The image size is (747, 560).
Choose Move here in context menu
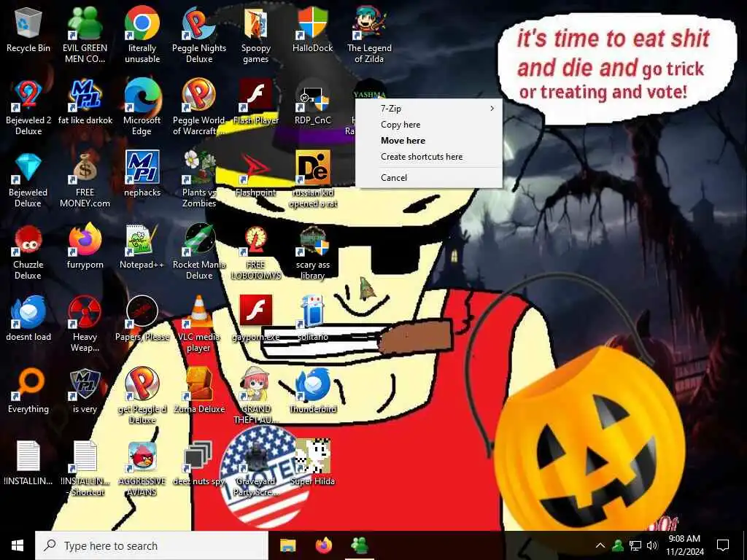point(429,141)
